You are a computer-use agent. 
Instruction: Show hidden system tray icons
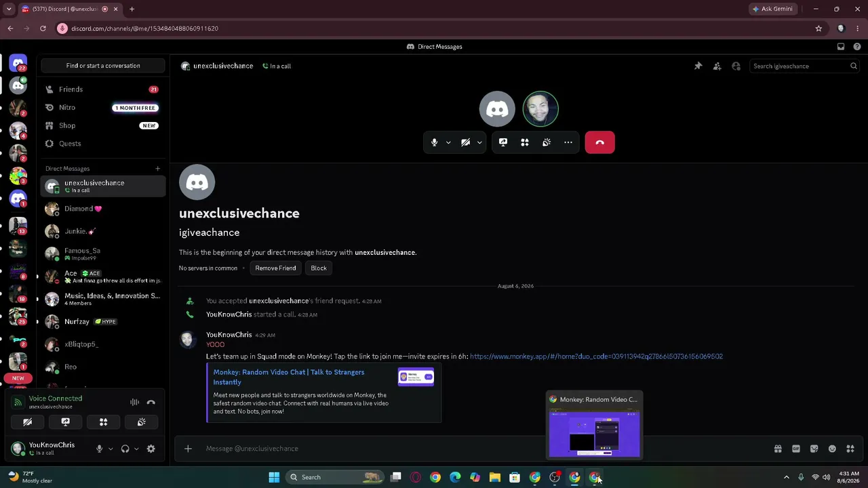tap(787, 477)
